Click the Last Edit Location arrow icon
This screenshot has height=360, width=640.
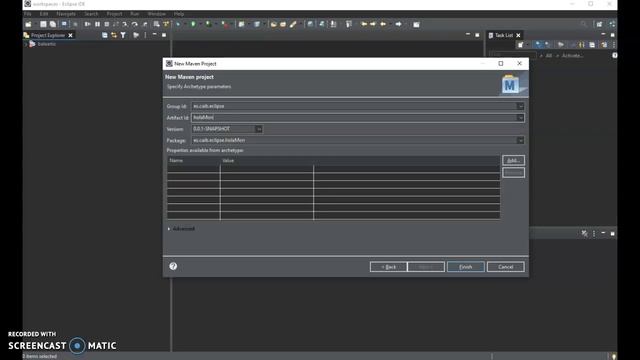coord(364,24)
